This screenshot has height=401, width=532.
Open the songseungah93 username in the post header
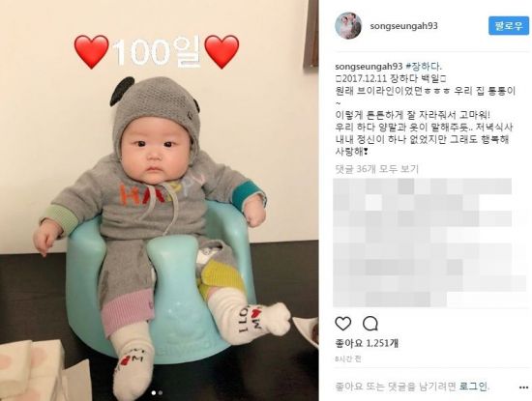coord(403,26)
